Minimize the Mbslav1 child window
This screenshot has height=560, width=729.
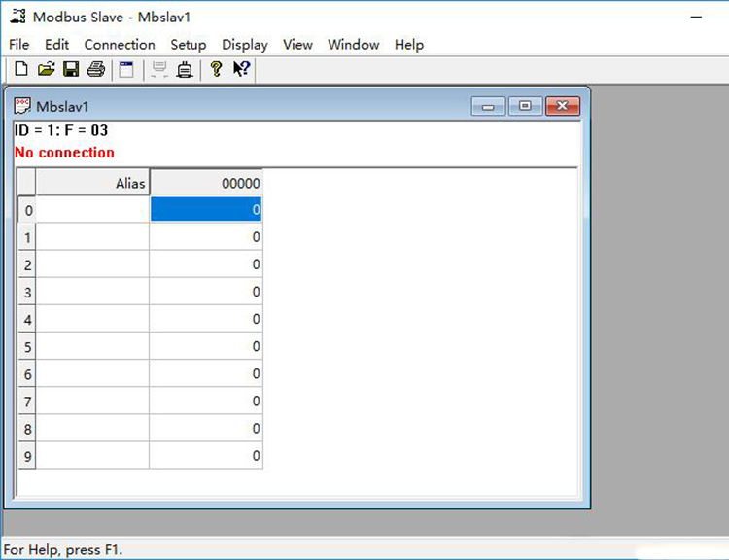click(488, 106)
